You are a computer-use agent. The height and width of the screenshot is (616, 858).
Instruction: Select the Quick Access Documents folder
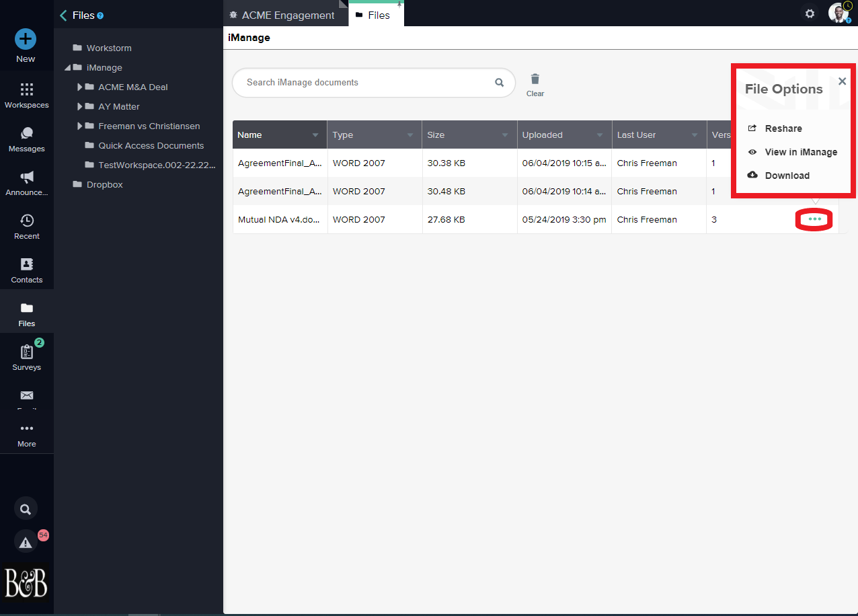pos(151,146)
